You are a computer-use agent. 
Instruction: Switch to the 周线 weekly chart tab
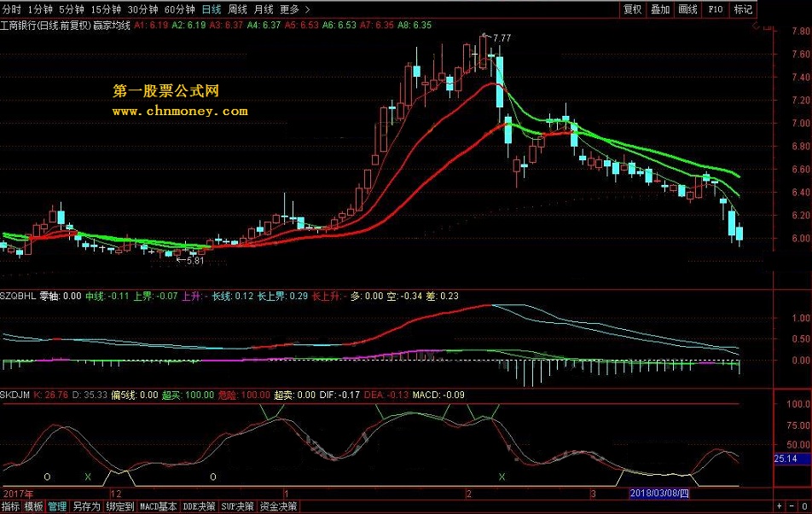[238, 9]
